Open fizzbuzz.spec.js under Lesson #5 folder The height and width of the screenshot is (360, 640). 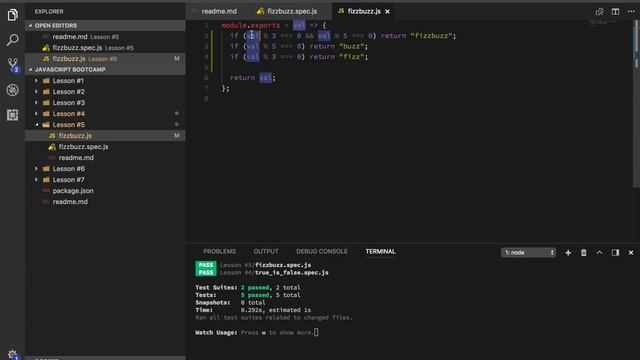point(105,147)
